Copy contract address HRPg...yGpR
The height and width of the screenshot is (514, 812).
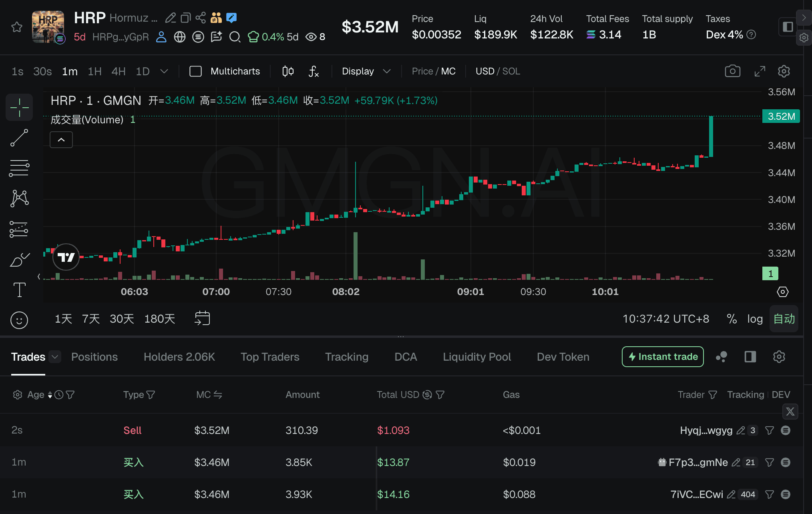[120, 37]
